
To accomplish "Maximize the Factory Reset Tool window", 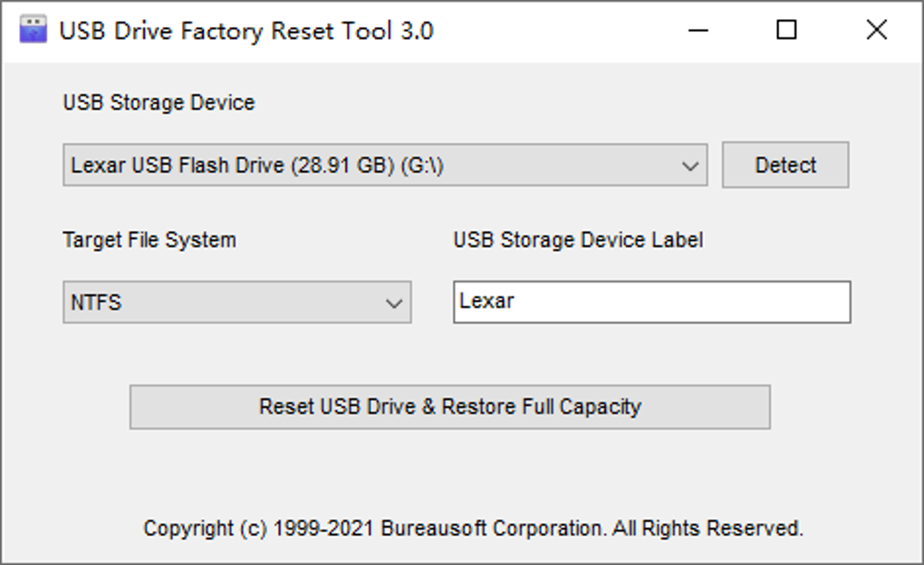I will point(786,31).
